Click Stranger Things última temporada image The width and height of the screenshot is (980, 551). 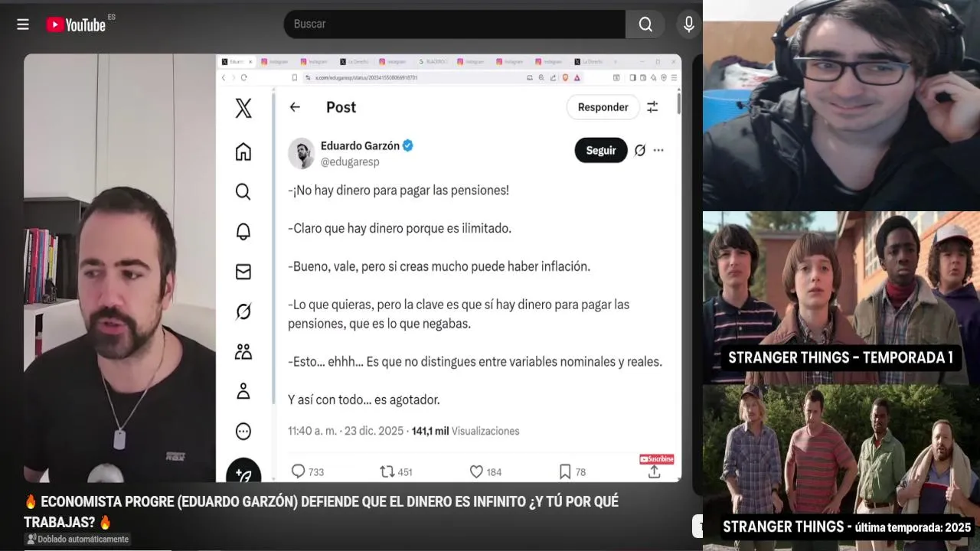point(841,467)
